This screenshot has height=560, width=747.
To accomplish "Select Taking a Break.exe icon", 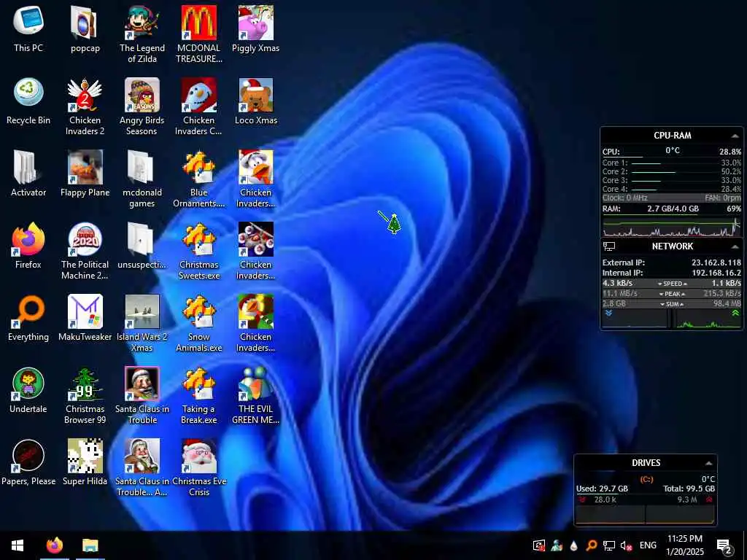I will [x=198, y=396].
